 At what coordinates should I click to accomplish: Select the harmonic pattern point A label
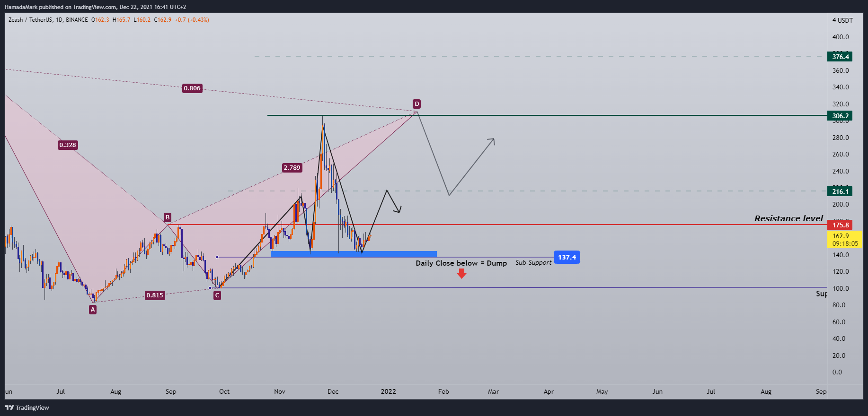(93, 310)
